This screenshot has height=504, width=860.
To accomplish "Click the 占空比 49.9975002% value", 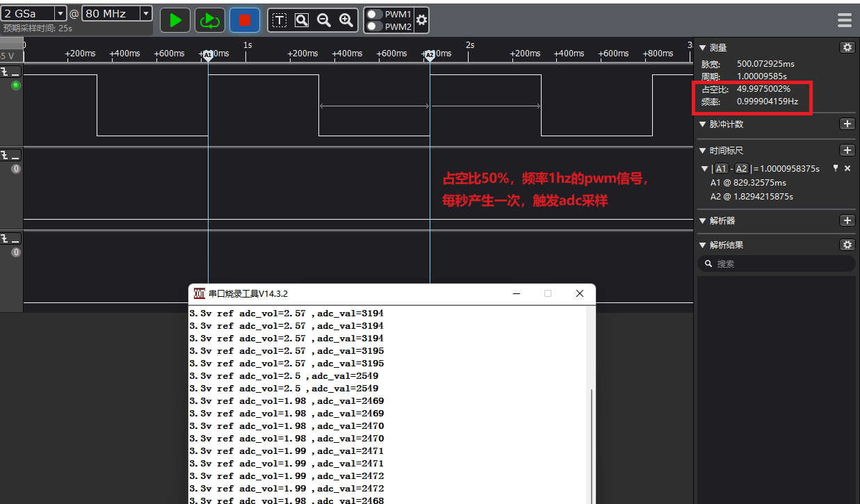I will tap(763, 89).
